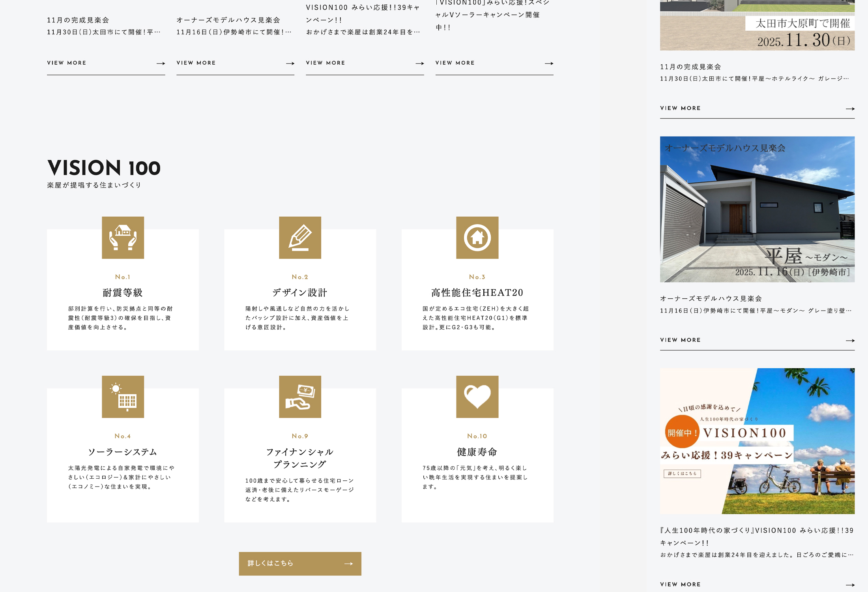The image size is (868, 592).
Task: Click the heart icon for 健康寿命
Action: pyautogui.click(x=477, y=397)
